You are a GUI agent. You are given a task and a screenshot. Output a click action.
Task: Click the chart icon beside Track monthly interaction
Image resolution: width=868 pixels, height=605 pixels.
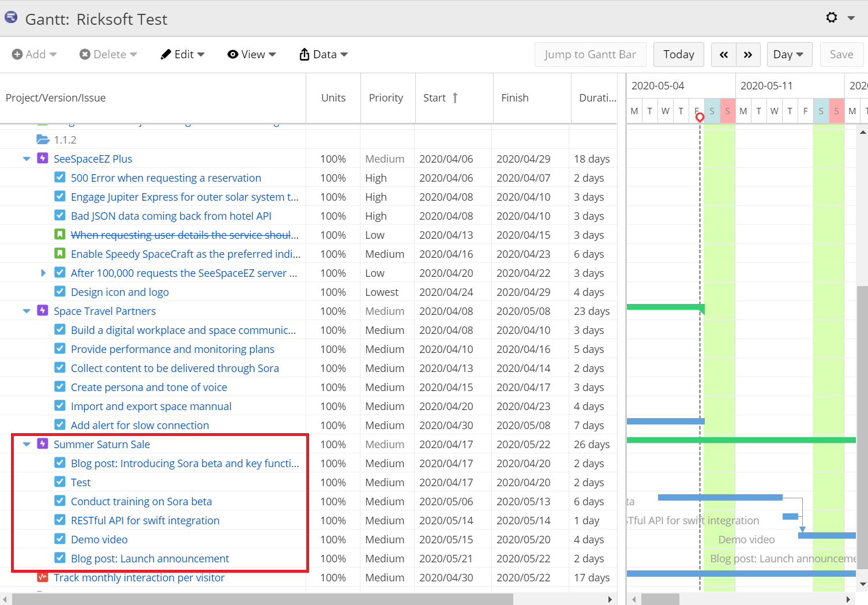42,577
